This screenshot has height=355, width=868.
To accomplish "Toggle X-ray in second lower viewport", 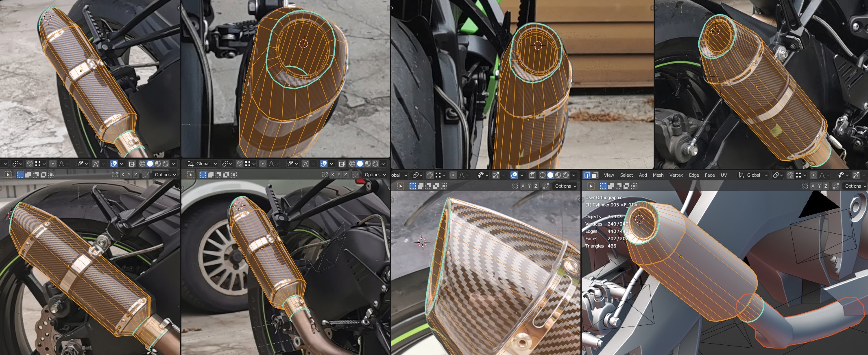I will pos(342,164).
